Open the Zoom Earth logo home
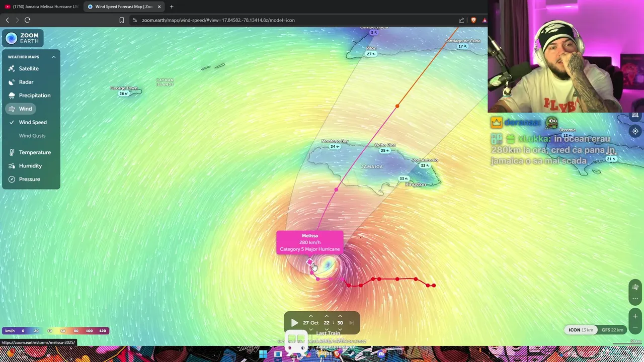The height and width of the screenshot is (362, 644). pos(23,38)
